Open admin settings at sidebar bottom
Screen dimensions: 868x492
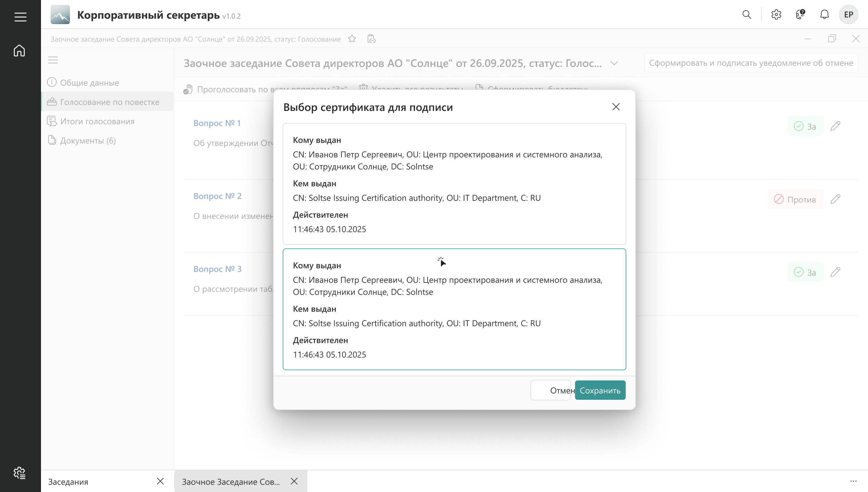pos(19,473)
